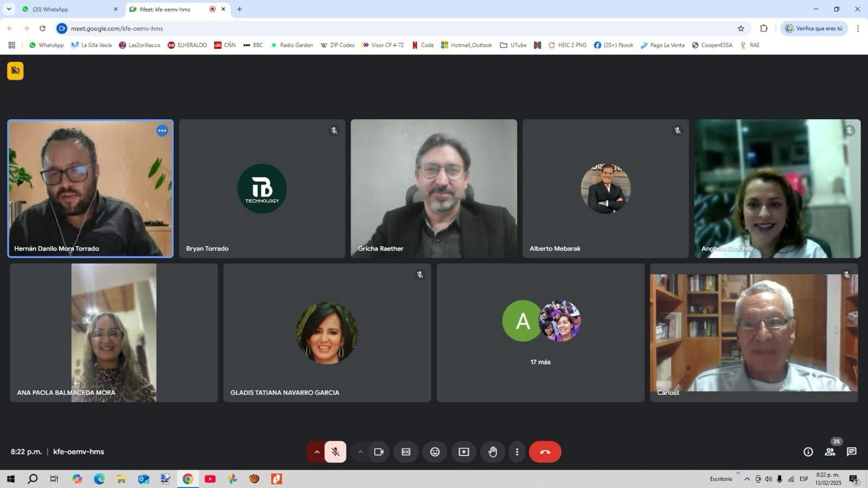868x488 pixels.
Task: Send an emoji reaction
Action: coord(435,452)
